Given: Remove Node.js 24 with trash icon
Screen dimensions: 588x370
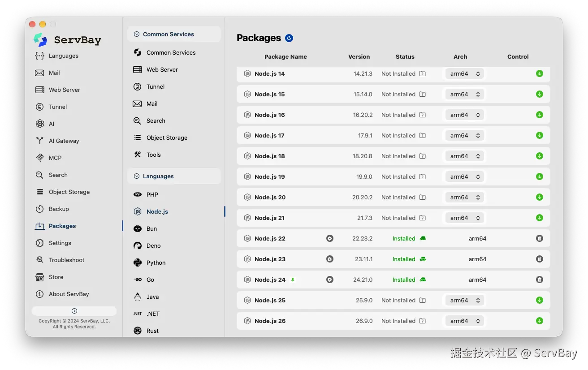Looking at the screenshot, I should click(x=540, y=280).
